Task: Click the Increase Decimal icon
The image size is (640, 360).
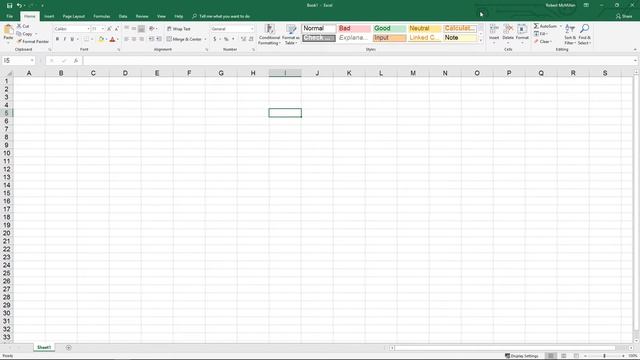Action: pos(243,39)
